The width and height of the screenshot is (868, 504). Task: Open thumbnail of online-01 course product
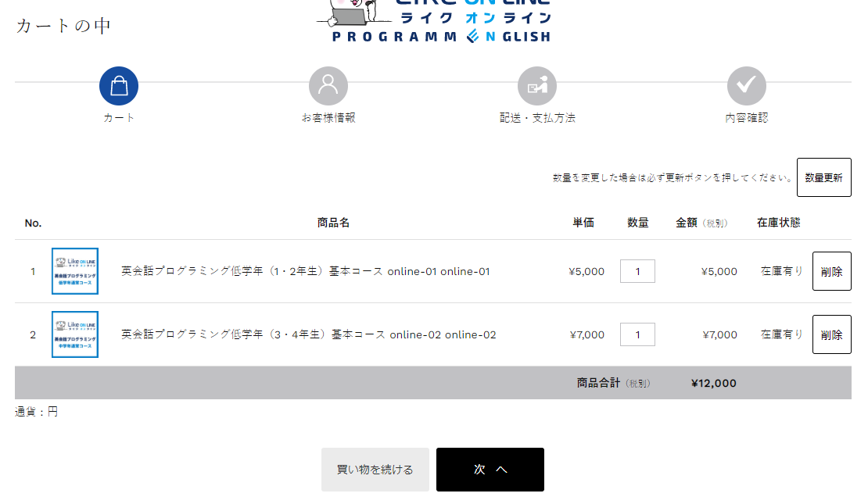pyautogui.click(x=75, y=271)
